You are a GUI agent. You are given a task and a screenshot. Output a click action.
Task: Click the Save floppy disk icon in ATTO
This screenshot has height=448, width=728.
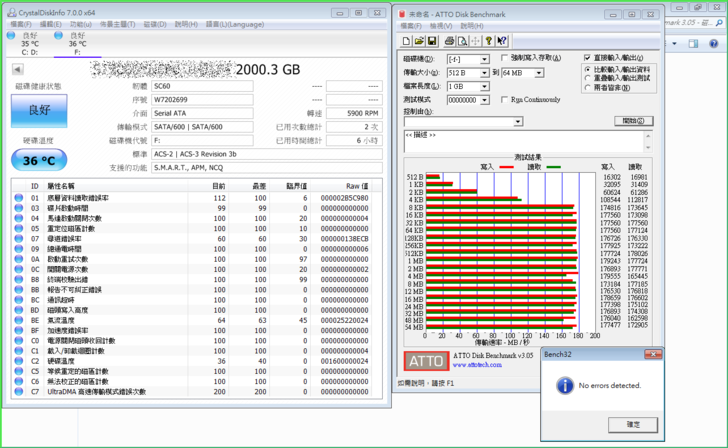click(431, 41)
